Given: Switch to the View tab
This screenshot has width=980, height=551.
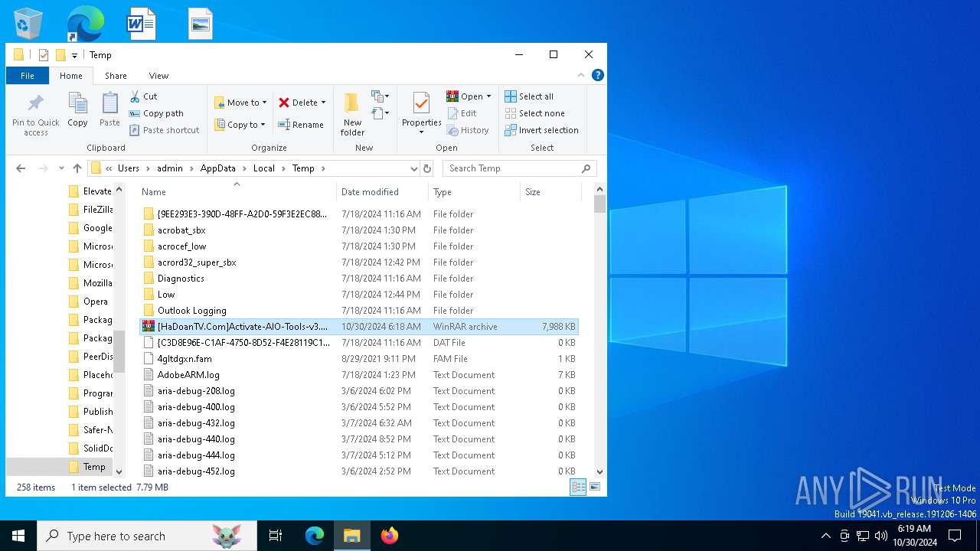Looking at the screenshot, I should click(x=158, y=76).
